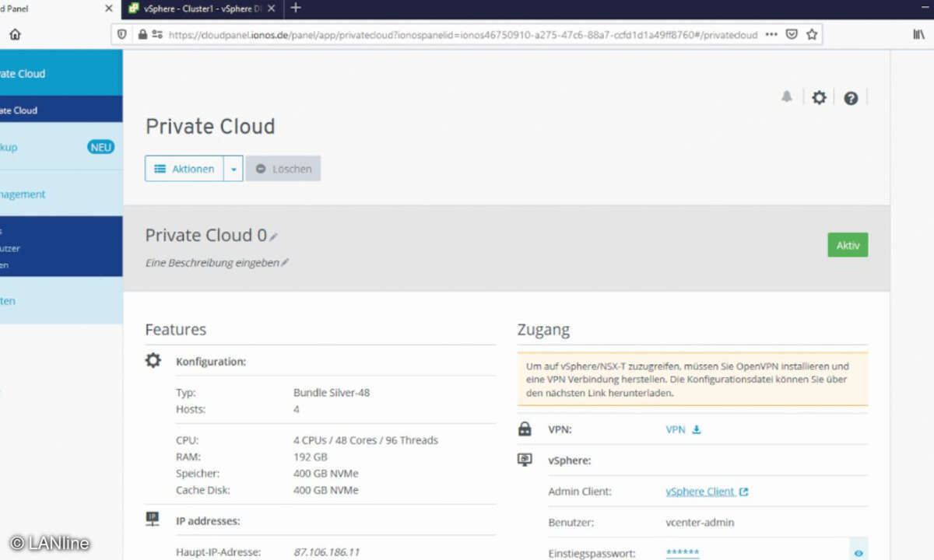This screenshot has width=934, height=560.
Task: Open the help question mark icon
Action: [851, 98]
